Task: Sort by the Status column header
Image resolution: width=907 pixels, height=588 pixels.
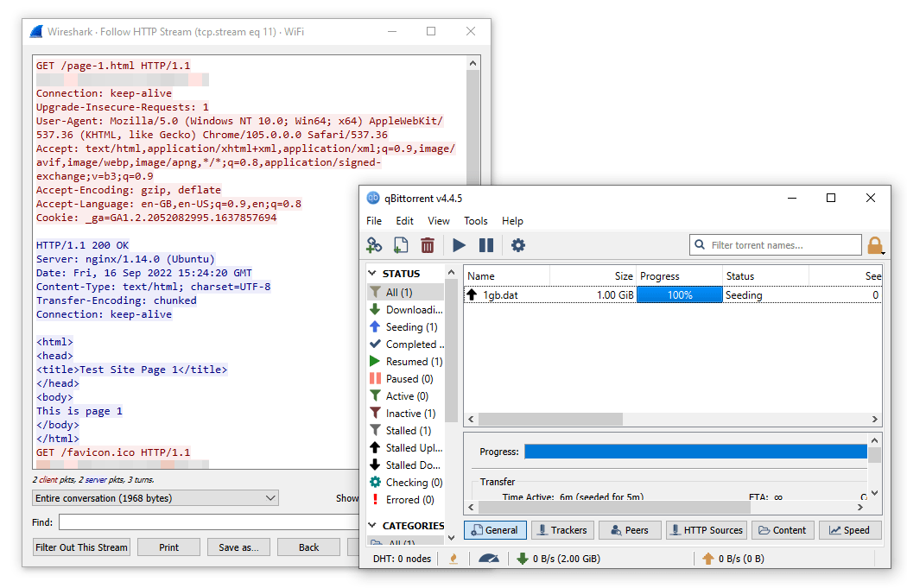Action: pyautogui.click(x=766, y=276)
